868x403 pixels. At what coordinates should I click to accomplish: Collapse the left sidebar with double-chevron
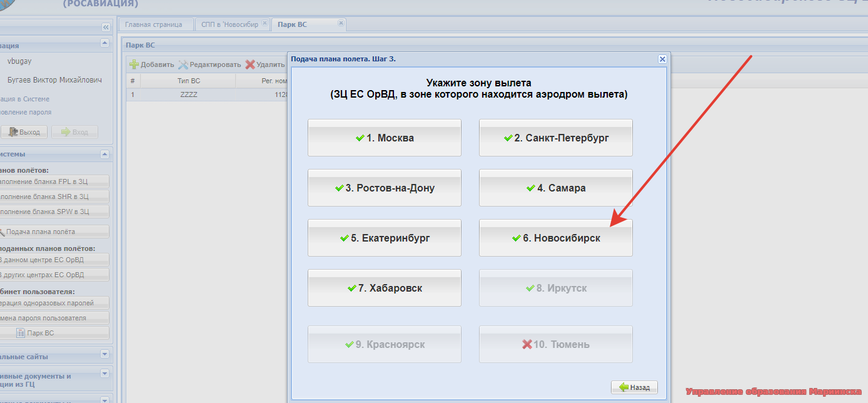coord(106,28)
